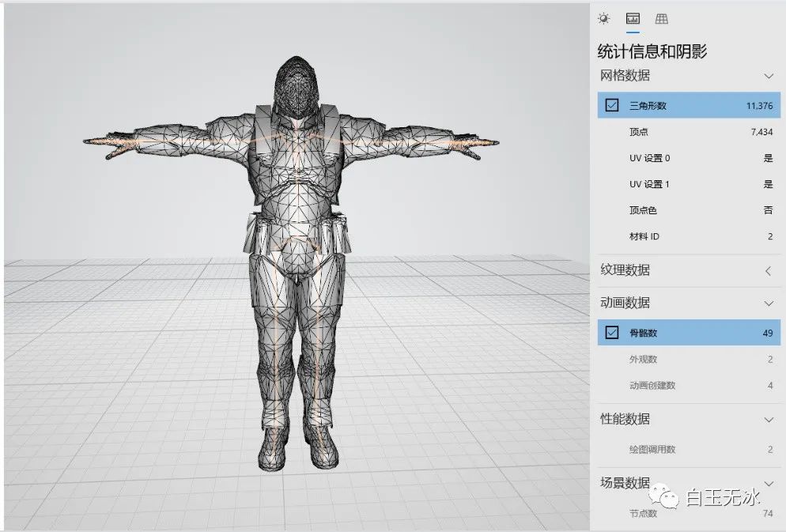The width and height of the screenshot is (786, 532).
Task: Click the bone count value 49
Action: coord(768,333)
